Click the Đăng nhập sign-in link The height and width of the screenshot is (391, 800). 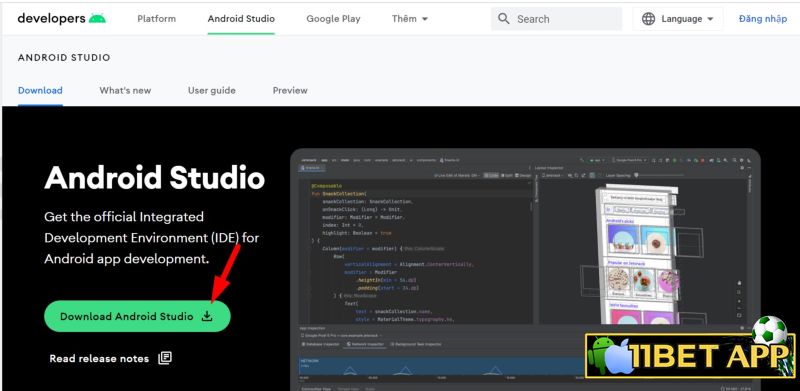coord(763,19)
